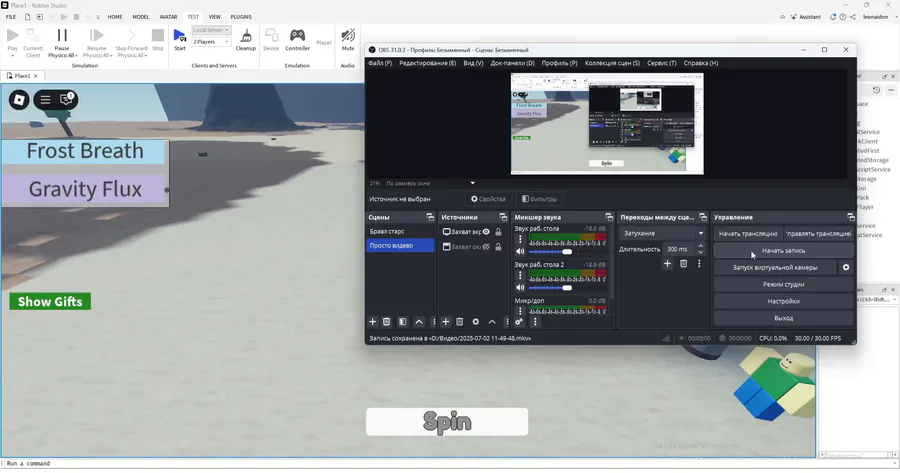
Task: Click the Spin button in game
Action: pyautogui.click(x=447, y=422)
